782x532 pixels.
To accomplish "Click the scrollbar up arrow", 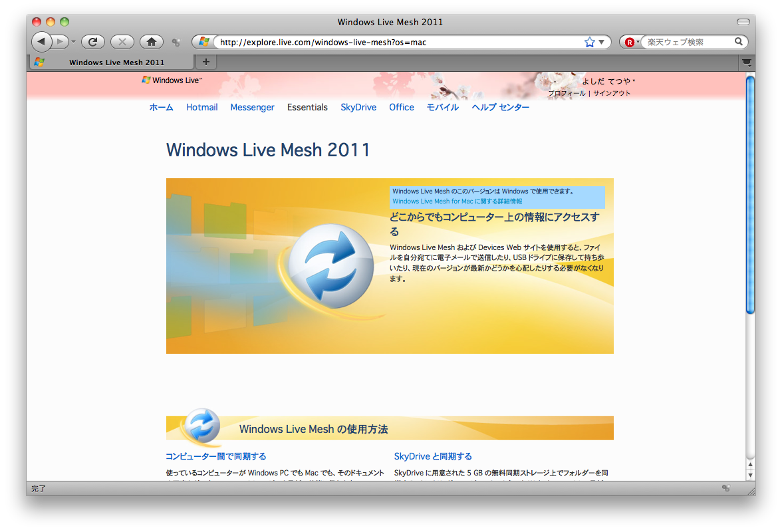I will pos(750,464).
